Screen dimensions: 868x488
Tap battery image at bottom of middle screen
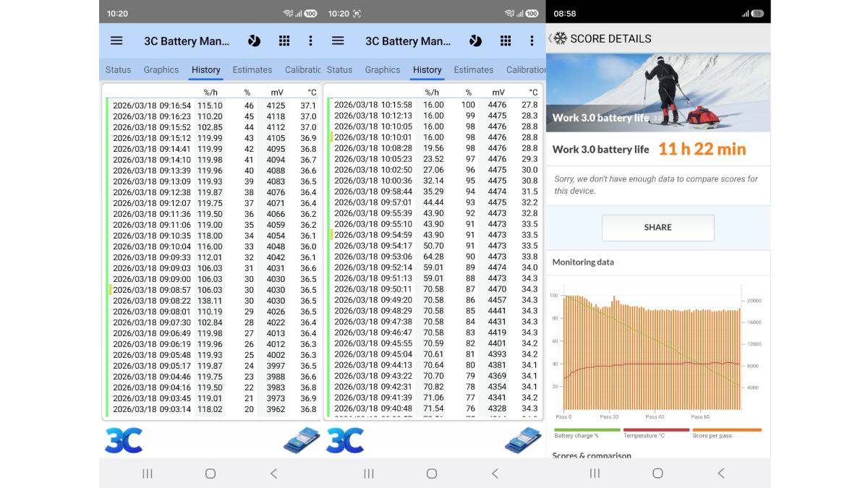click(523, 440)
